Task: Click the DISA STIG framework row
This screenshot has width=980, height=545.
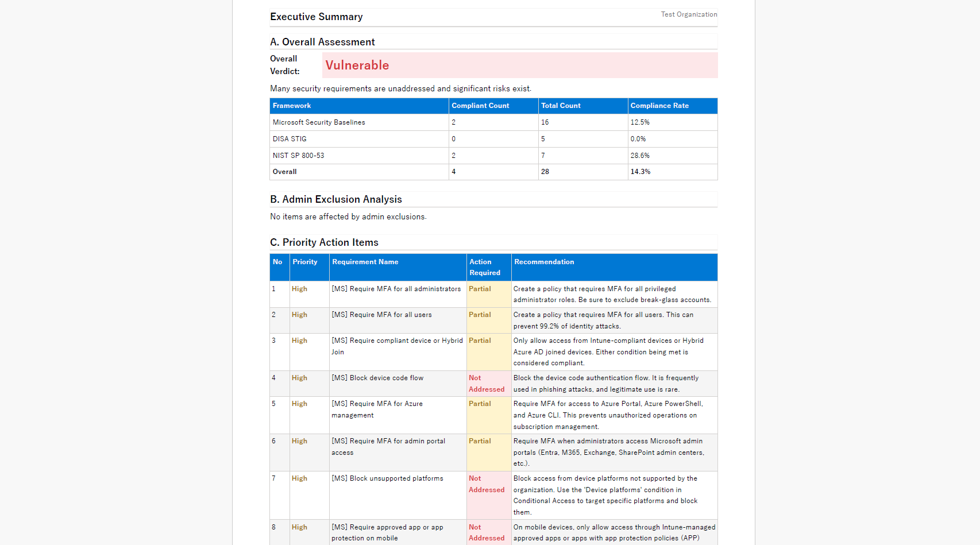Action: (x=290, y=139)
